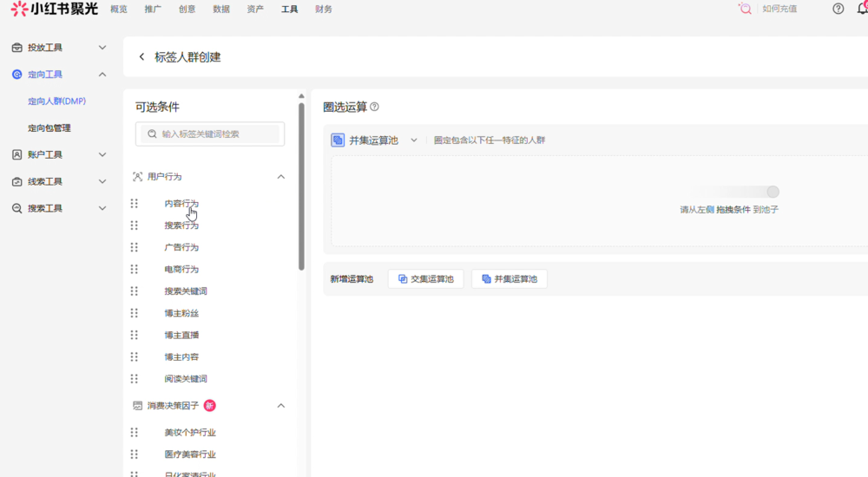Click the 用户行为 category icon
The height and width of the screenshot is (477, 868).
coord(137,177)
